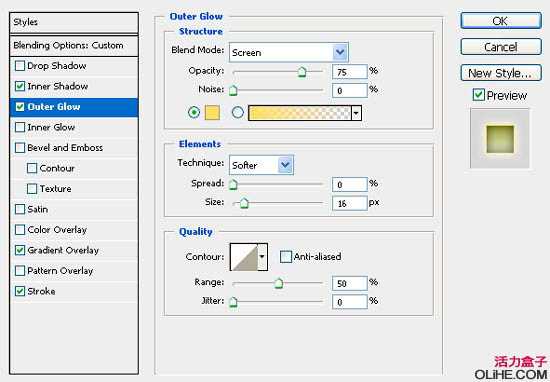This screenshot has height=382, width=550.
Task: Expand the glow gradient picker arrow
Action: (356, 113)
